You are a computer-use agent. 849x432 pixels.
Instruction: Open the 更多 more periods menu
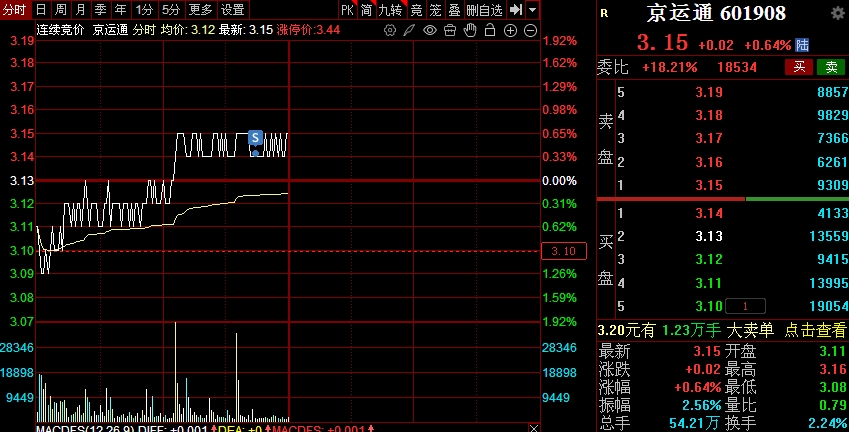click(x=200, y=10)
